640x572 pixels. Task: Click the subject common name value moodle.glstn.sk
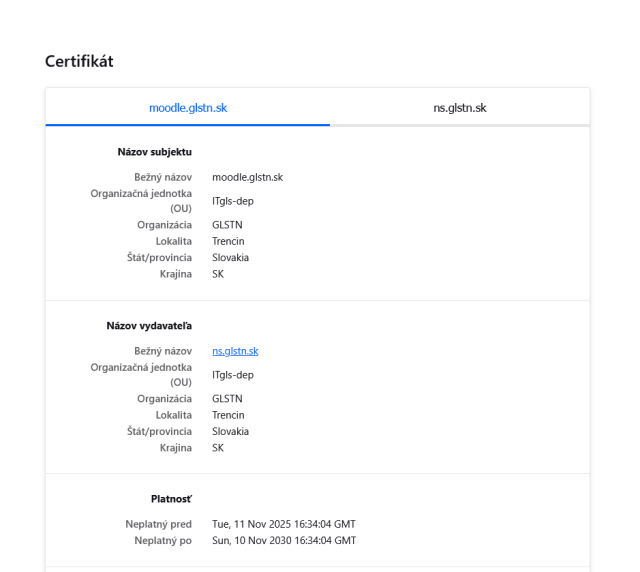[247, 177]
